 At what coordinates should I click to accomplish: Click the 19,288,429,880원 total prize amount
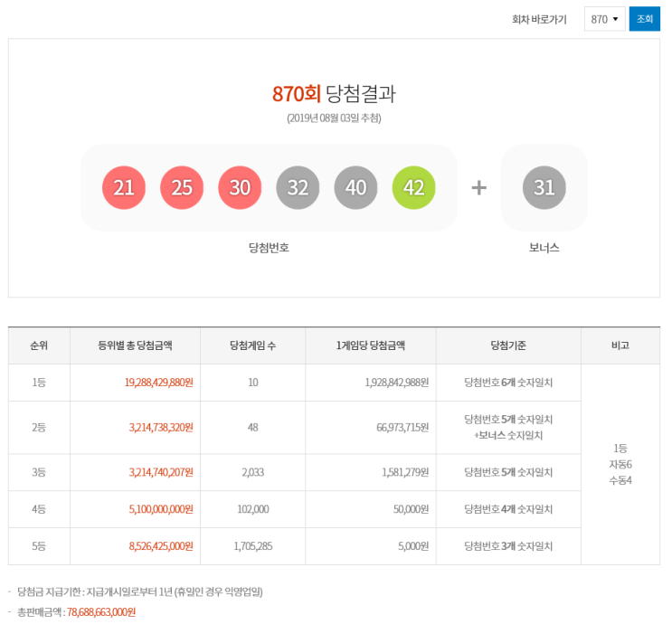click(x=159, y=383)
